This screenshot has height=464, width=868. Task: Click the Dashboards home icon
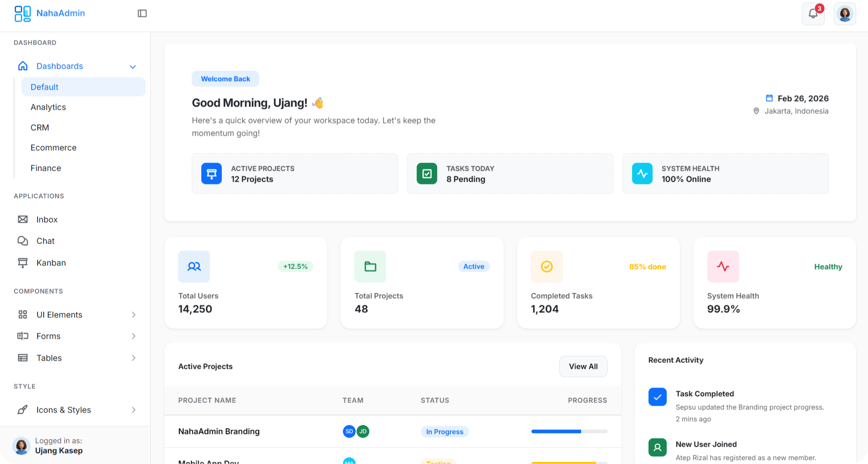click(x=23, y=66)
